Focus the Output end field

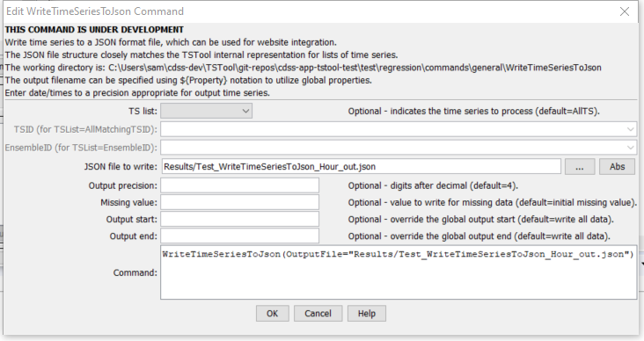[240, 236]
